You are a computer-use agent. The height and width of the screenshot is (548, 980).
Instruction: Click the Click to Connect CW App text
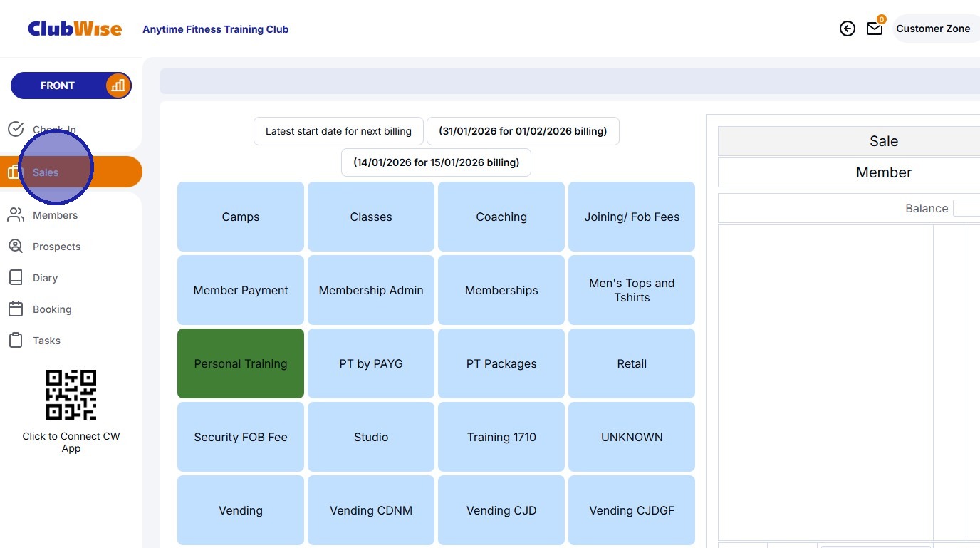tap(71, 442)
